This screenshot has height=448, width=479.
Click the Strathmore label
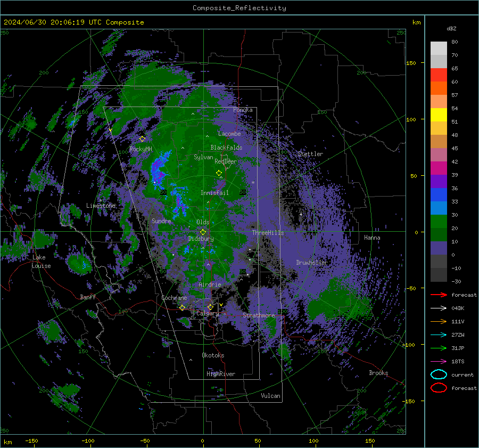259,315
